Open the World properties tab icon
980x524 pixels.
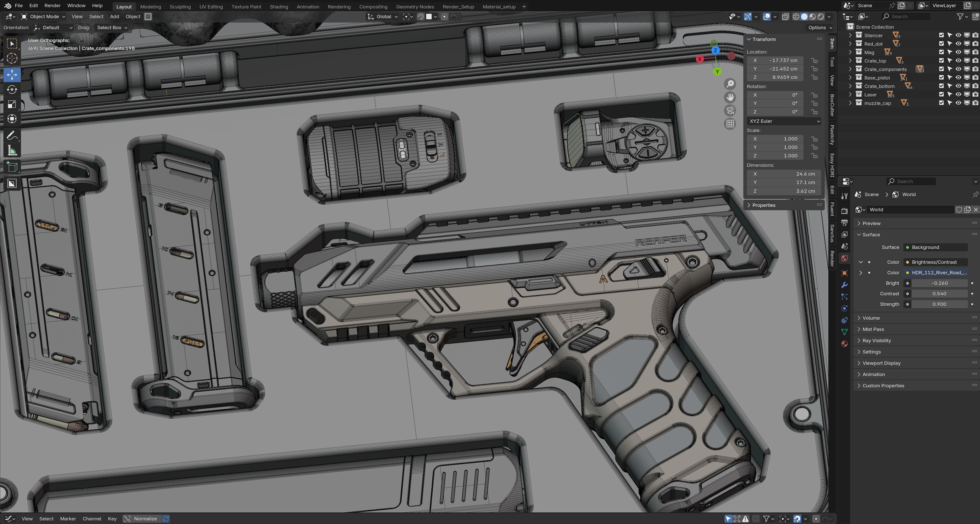845,258
